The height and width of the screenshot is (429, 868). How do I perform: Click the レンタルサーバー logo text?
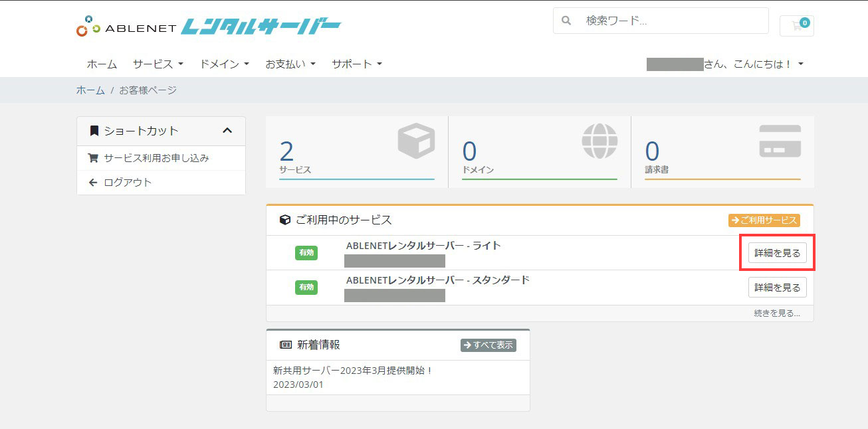[x=261, y=27]
